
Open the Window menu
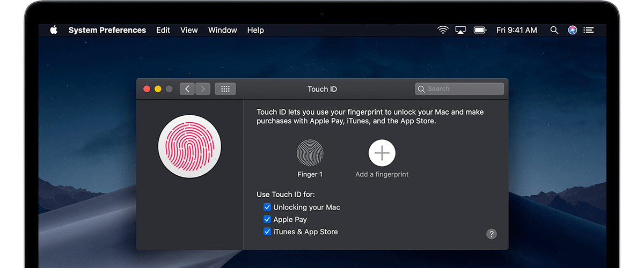coord(222,30)
